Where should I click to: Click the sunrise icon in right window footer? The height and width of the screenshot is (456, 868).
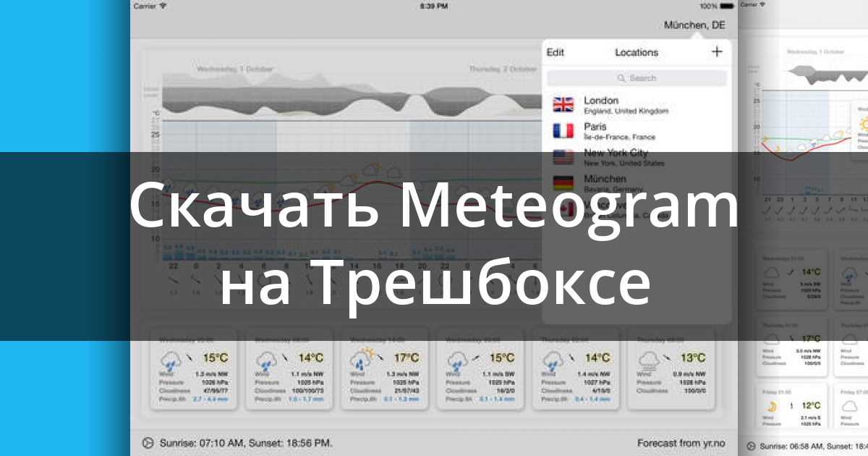752,447
